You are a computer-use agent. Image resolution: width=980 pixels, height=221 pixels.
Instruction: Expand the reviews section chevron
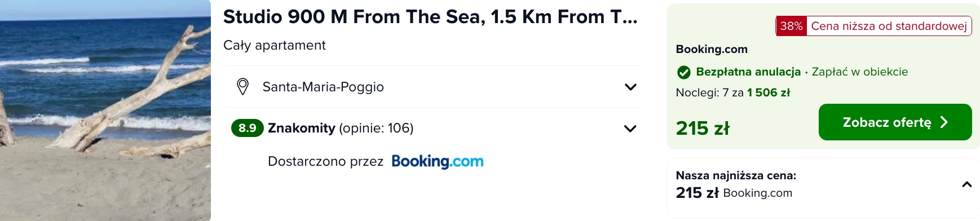630,129
